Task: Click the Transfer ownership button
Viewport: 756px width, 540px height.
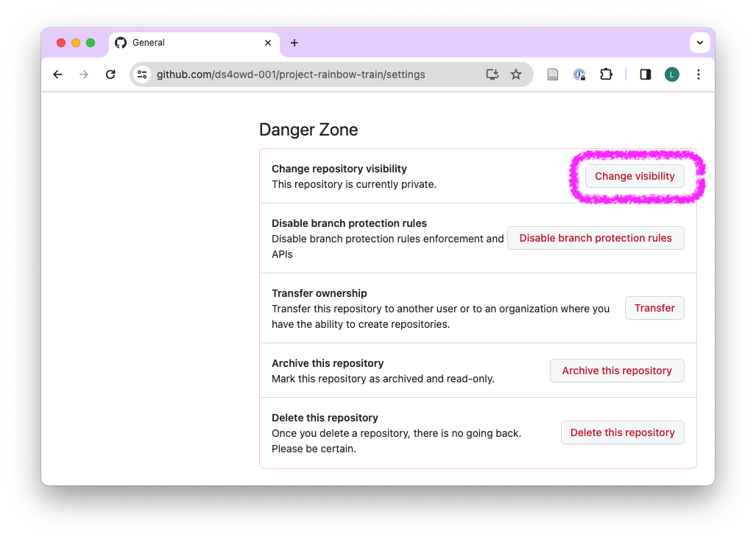Action: (x=654, y=308)
